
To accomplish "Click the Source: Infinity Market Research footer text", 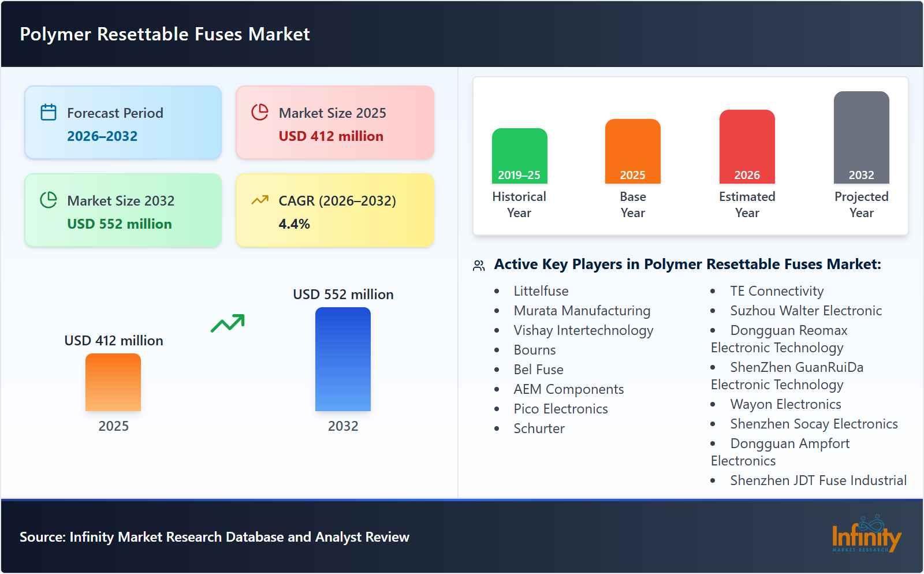I will coord(214,537).
